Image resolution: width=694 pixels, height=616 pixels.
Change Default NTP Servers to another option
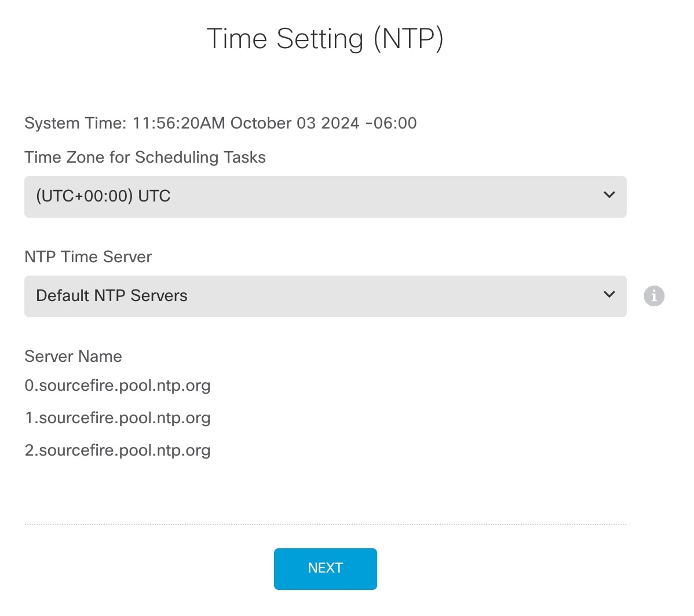point(324,296)
